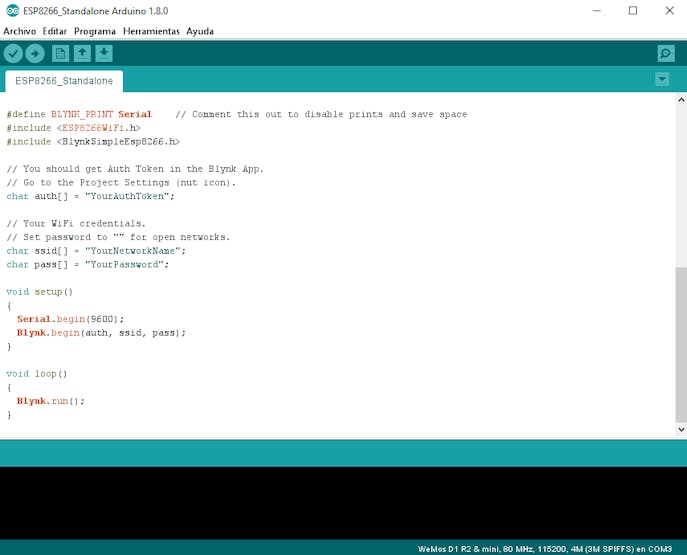Create a new sketch with New icon

[x=60, y=53]
